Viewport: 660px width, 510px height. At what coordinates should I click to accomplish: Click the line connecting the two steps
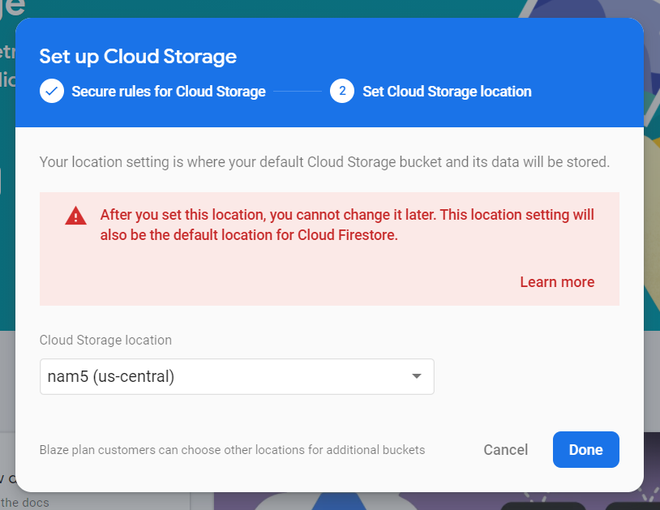pos(297,91)
